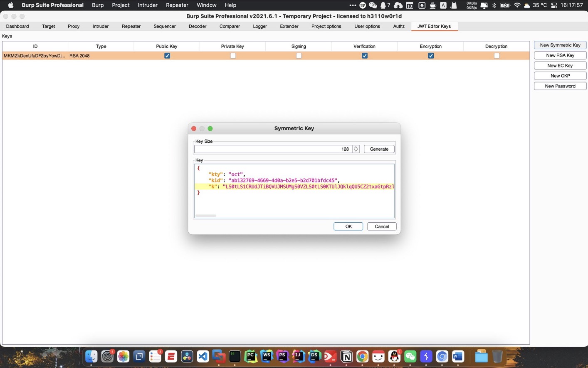
Task: Select the JWT Editor Keys tab
Action: 434,26
